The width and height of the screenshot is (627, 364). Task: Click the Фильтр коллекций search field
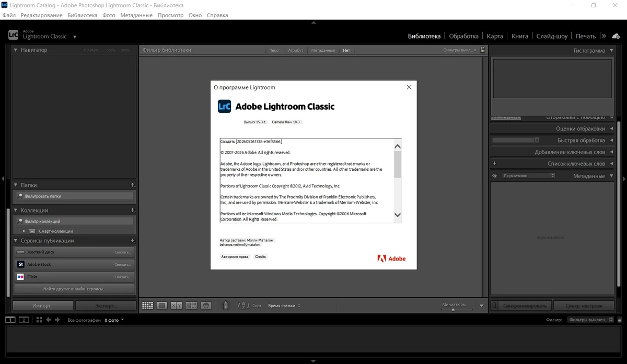click(x=74, y=221)
